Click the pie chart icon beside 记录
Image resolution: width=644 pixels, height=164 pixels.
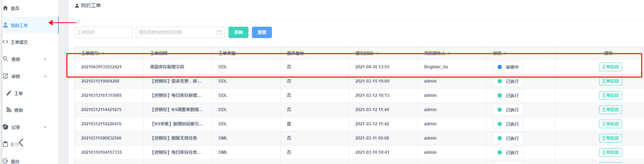click(5, 127)
